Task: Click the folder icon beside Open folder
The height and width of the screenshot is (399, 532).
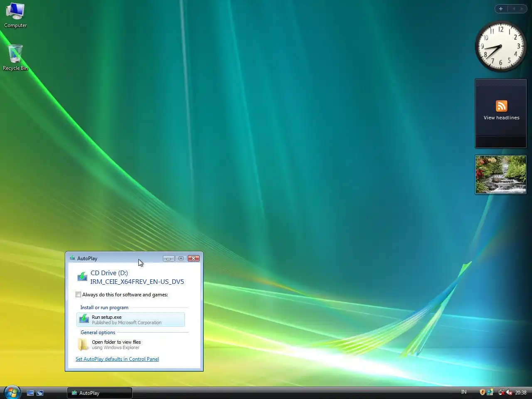Action: [83, 345]
